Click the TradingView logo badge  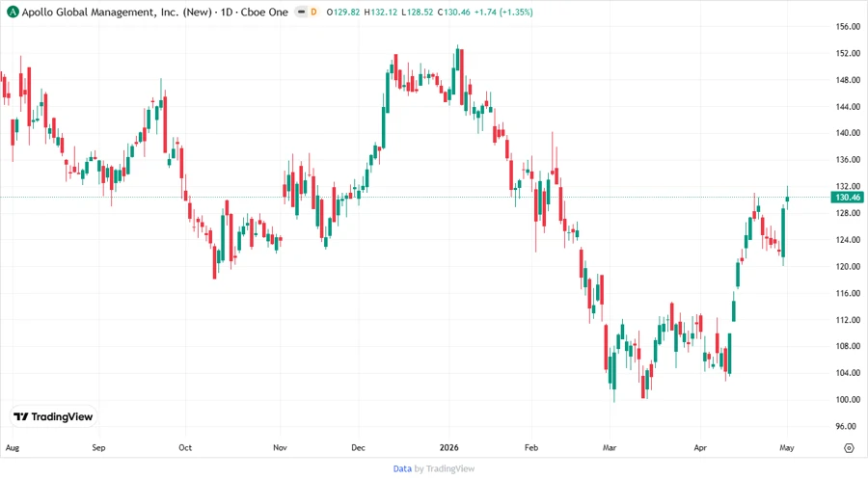[53, 417]
